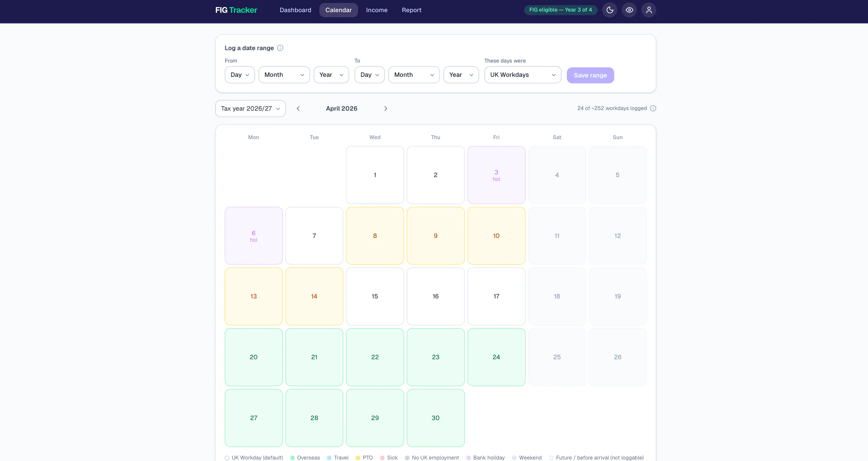Click weekend cell April 12
This screenshot has height=461, width=868.
618,236
